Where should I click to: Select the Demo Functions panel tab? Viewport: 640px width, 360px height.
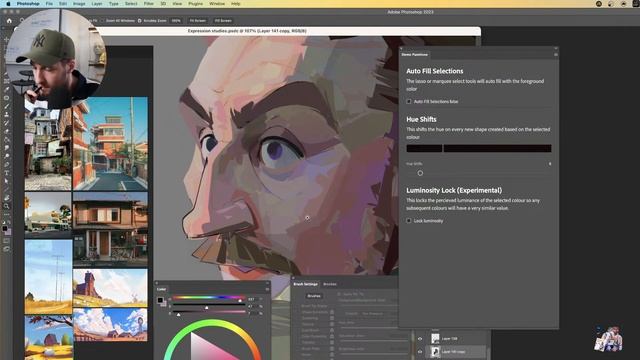pyautogui.click(x=414, y=54)
